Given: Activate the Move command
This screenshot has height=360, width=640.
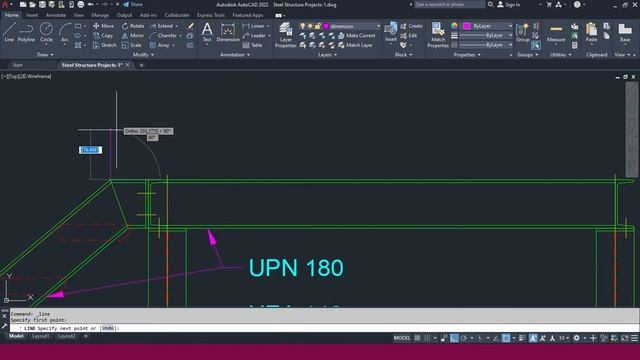Looking at the screenshot, I should (x=104, y=26).
